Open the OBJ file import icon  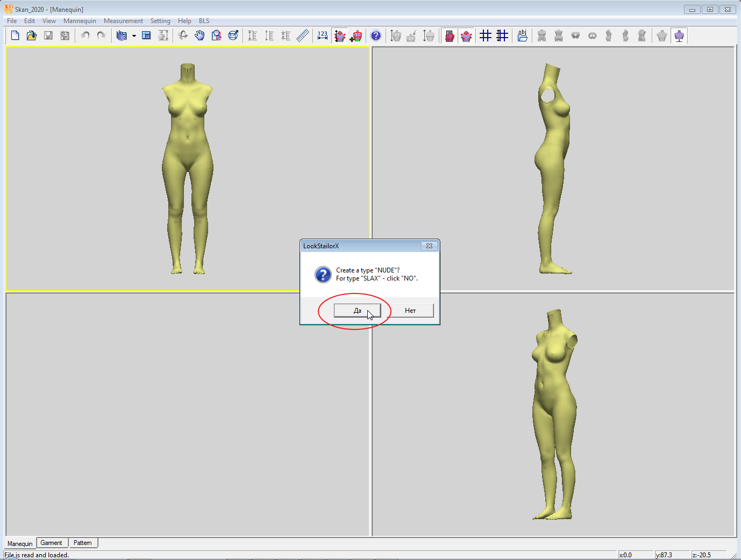[x=522, y=35]
